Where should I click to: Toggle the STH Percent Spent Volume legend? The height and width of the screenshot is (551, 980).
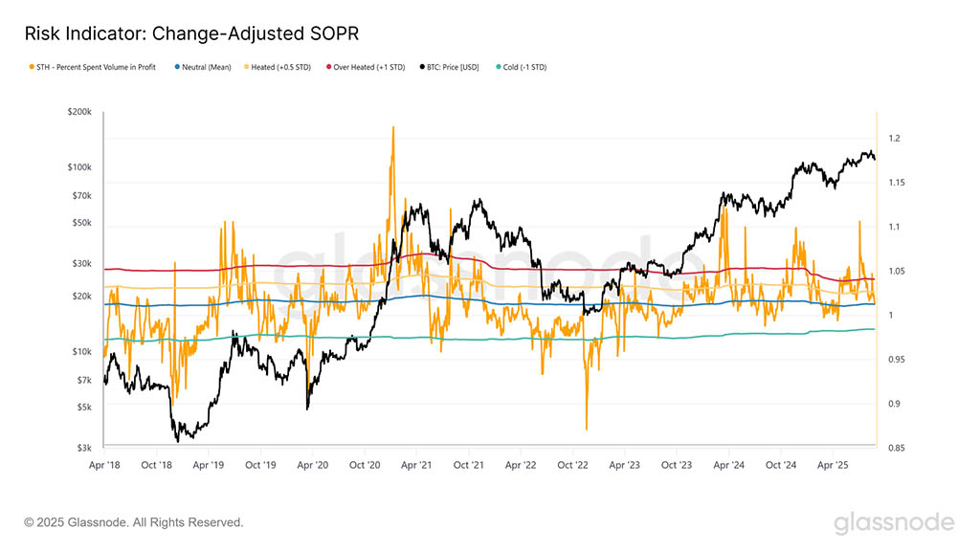93,67
